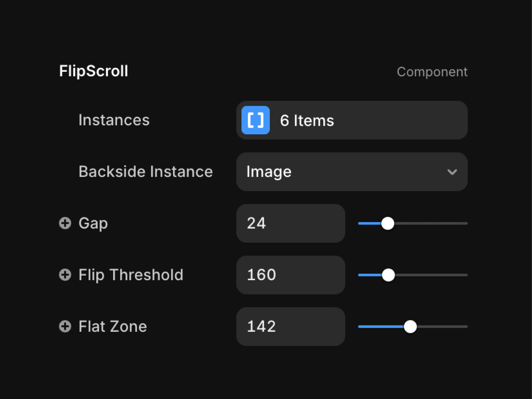Click the FlipScroll component title

point(93,71)
